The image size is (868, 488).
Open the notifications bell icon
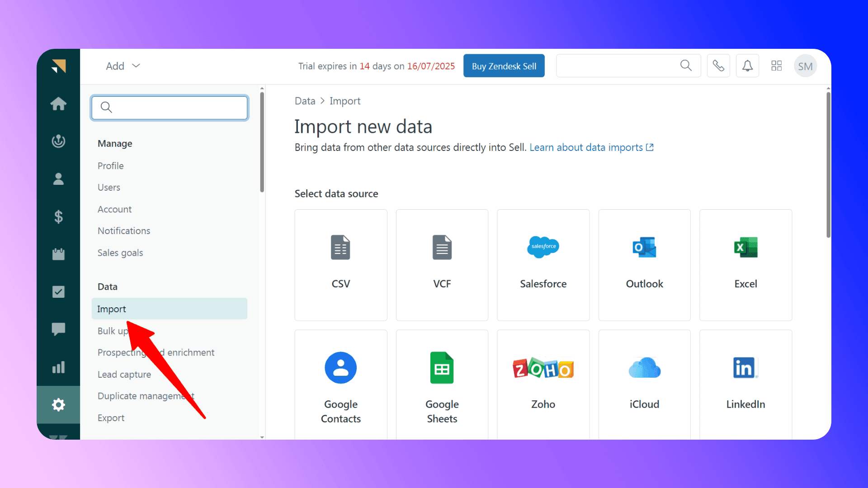747,66
